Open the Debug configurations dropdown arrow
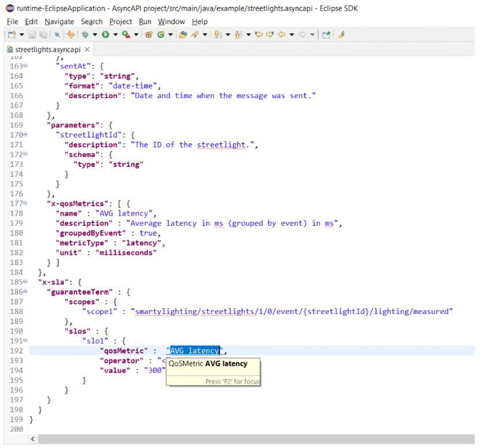Image resolution: width=481 pixels, height=448 pixels. coord(95,35)
